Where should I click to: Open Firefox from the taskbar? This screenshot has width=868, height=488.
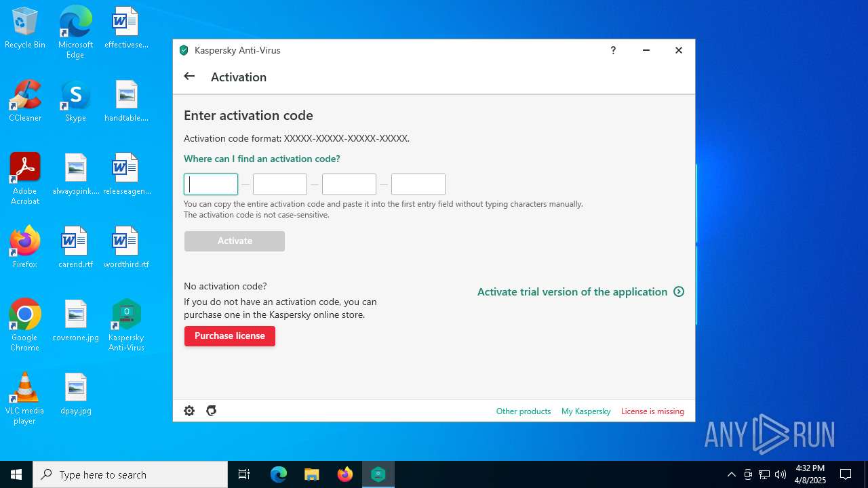click(345, 474)
